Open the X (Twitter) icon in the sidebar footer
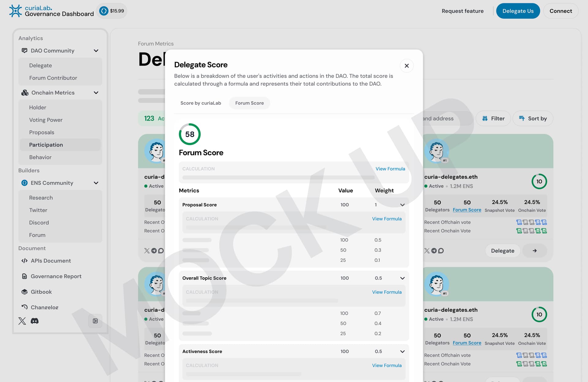Image resolution: width=588 pixels, height=382 pixels. point(22,321)
